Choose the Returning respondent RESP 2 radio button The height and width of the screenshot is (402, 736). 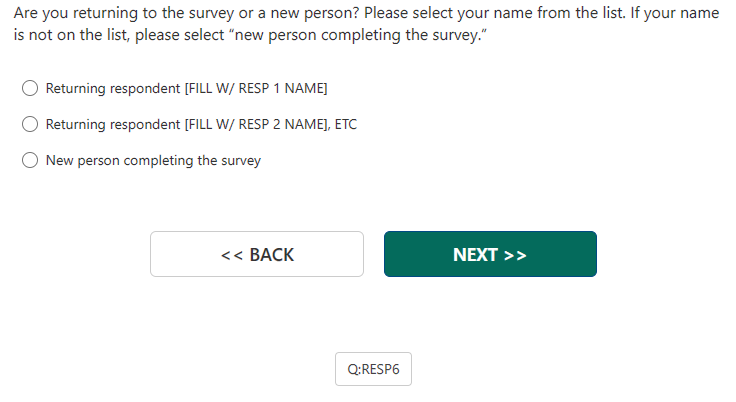[31, 124]
